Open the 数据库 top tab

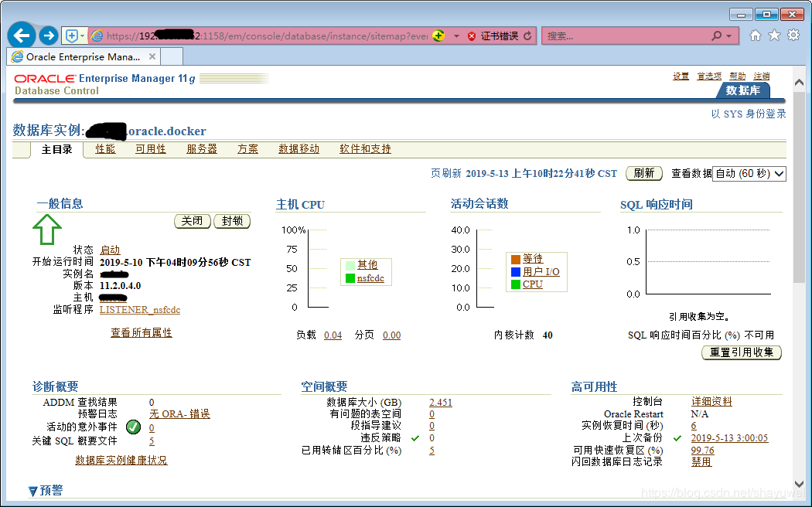pos(743,90)
